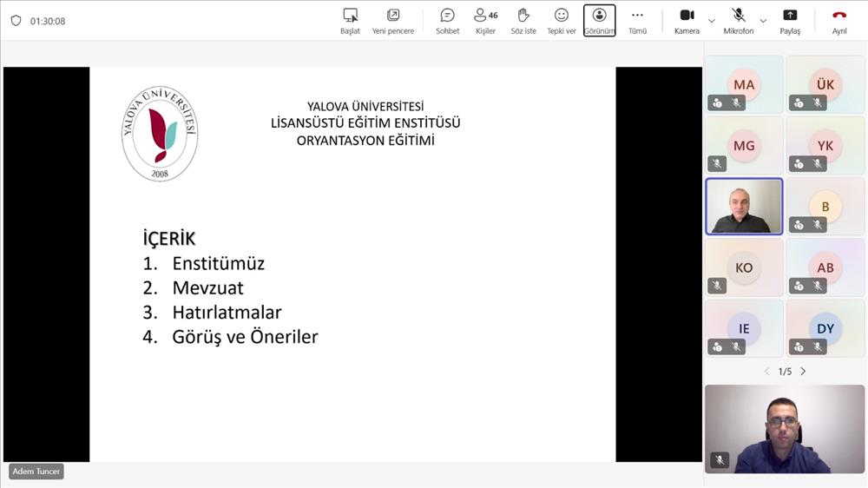Go to next participants page
Screen dimensions: 868x488
coord(803,372)
